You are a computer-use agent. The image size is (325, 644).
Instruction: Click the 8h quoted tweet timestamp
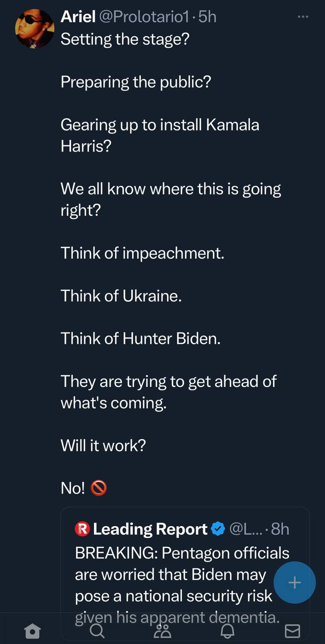coord(280,529)
